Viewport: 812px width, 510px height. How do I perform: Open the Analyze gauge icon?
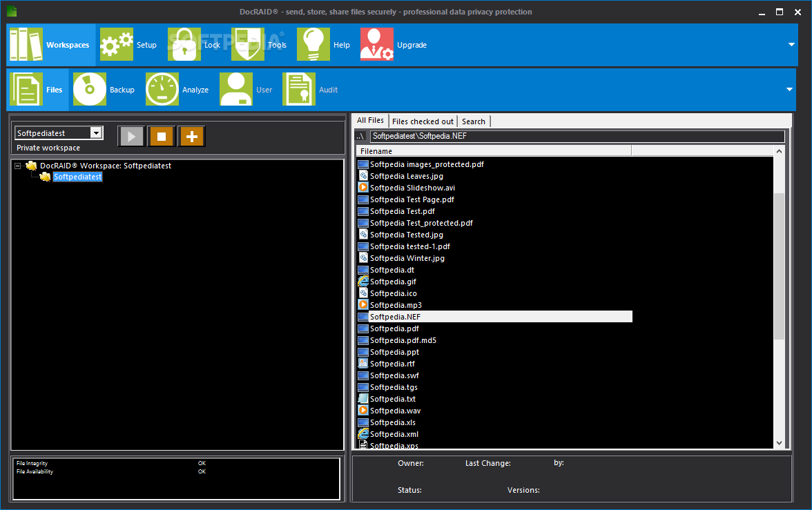pyautogui.click(x=162, y=89)
